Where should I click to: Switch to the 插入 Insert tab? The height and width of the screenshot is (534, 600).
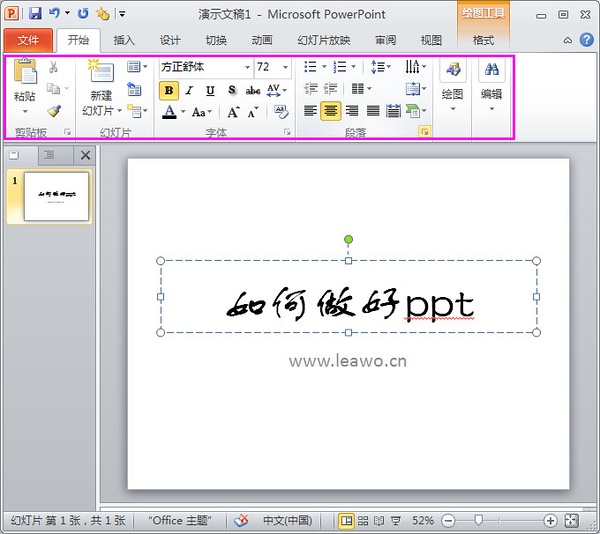(124, 40)
